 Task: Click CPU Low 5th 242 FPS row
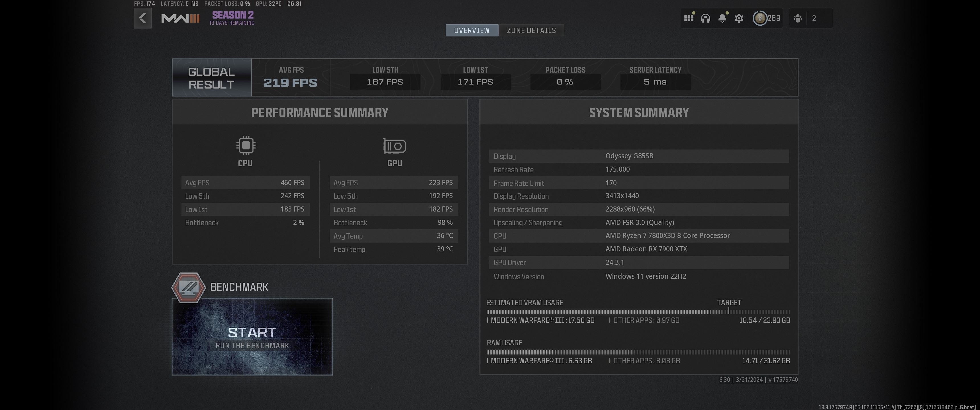point(245,196)
